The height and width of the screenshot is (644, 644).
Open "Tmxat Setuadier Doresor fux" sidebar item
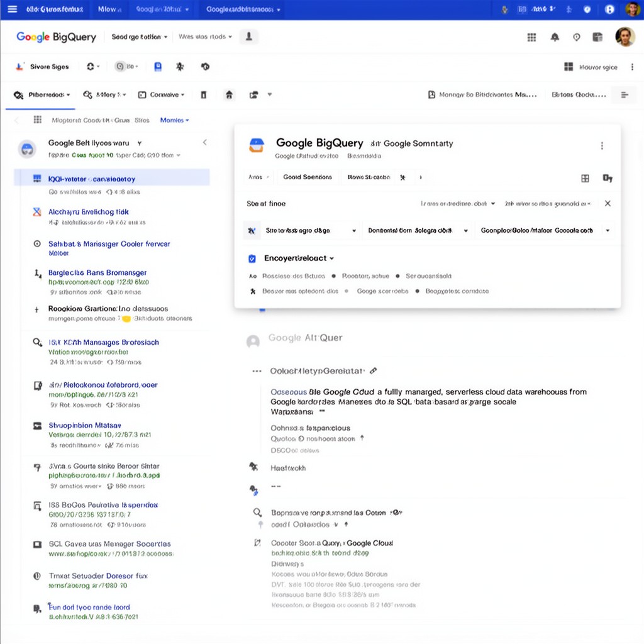pos(98,576)
